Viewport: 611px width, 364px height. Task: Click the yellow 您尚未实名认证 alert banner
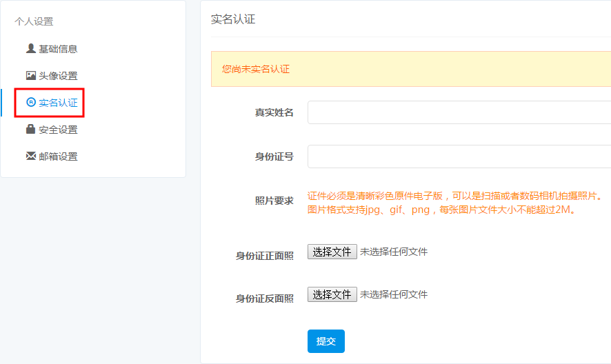pos(411,69)
